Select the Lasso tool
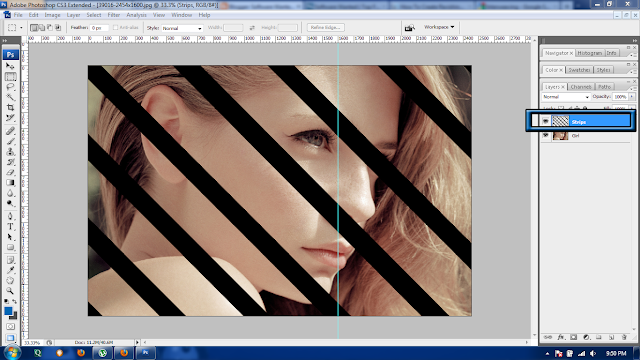 10,87
